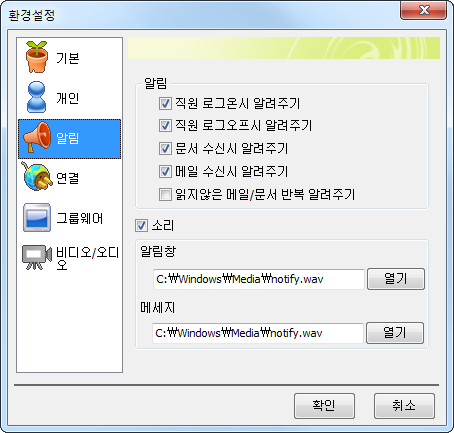Select the 비디오/오디오 camera icon
The width and height of the screenshot is (454, 433).
click(x=37, y=257)
